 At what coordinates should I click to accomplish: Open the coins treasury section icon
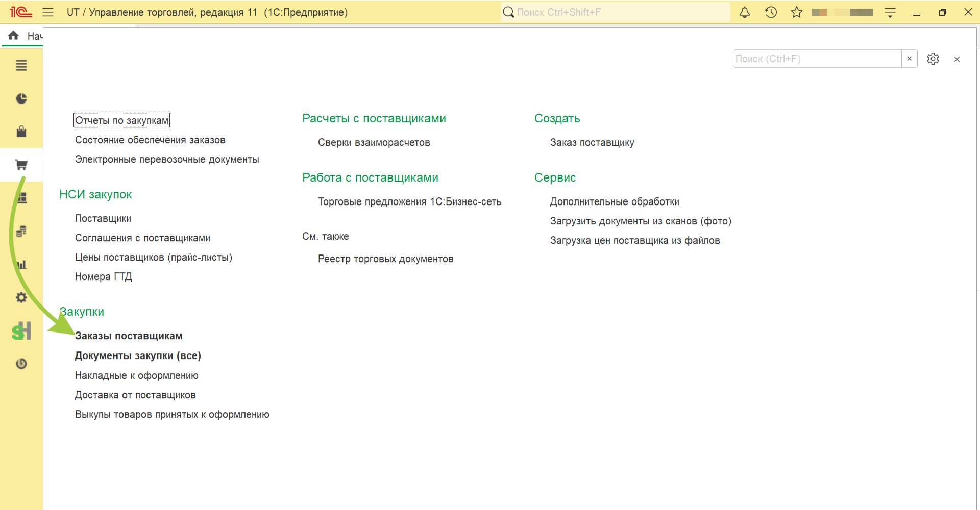pyautogui.click(x=21, y=231)
